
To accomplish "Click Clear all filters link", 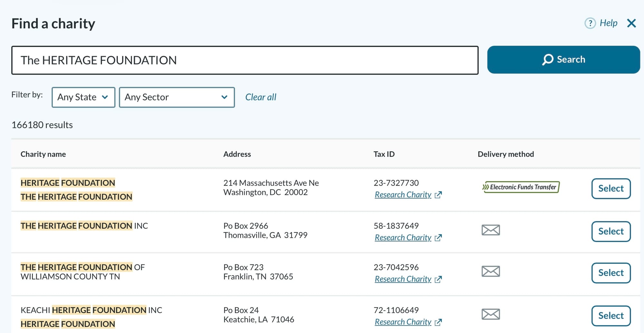I will (x=261, y=97).
